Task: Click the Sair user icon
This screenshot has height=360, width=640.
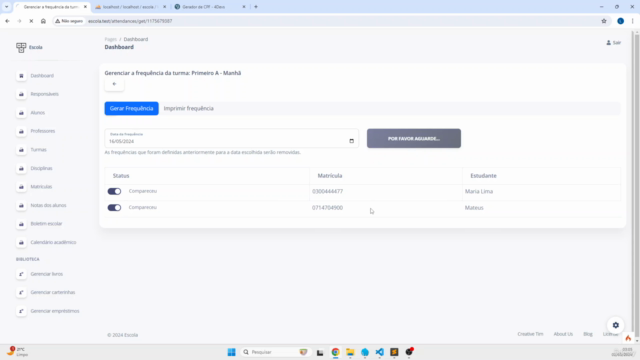Action: pos(609,42)
